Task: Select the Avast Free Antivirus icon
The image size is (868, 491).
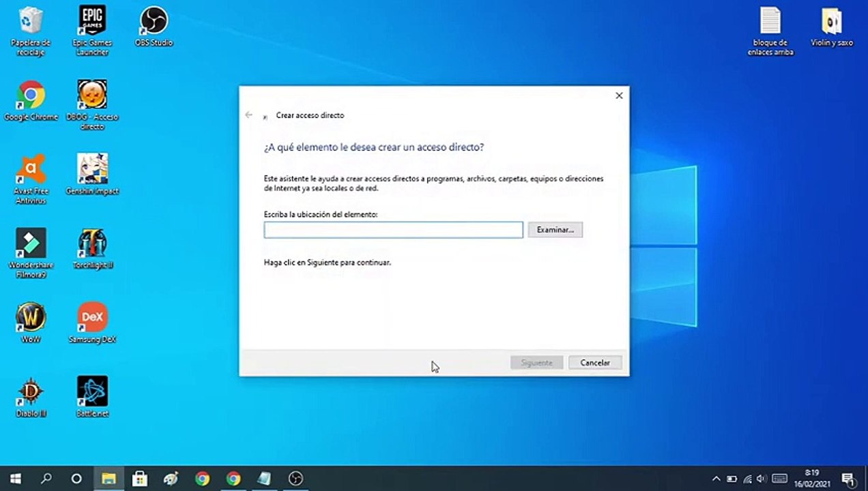Action: (31, 179)
